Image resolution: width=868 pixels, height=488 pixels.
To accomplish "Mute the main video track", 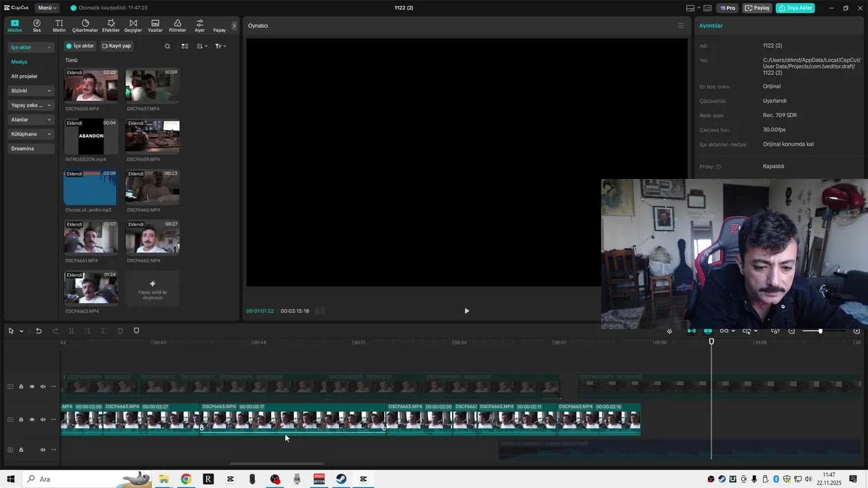I will coord(43,420).
